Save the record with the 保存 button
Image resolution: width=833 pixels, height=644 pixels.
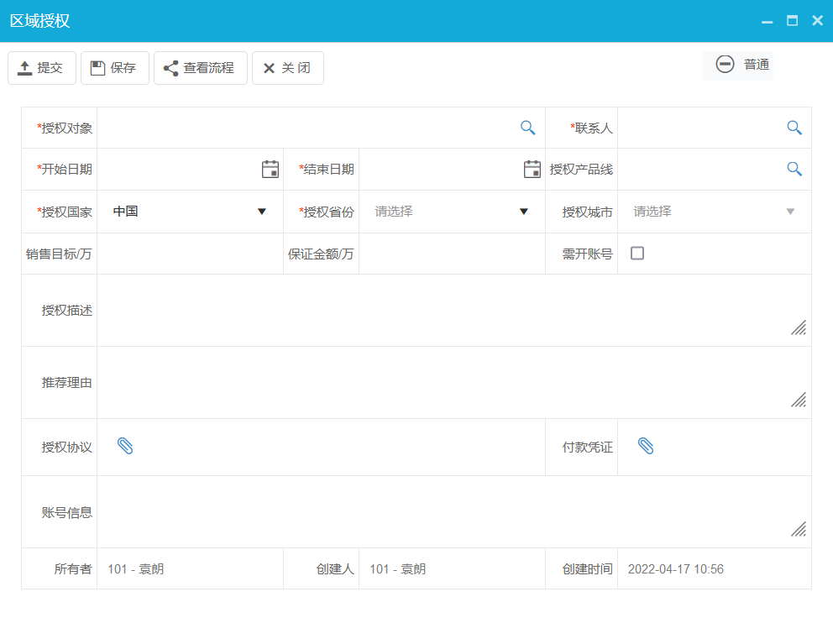(x=114, y=68)
